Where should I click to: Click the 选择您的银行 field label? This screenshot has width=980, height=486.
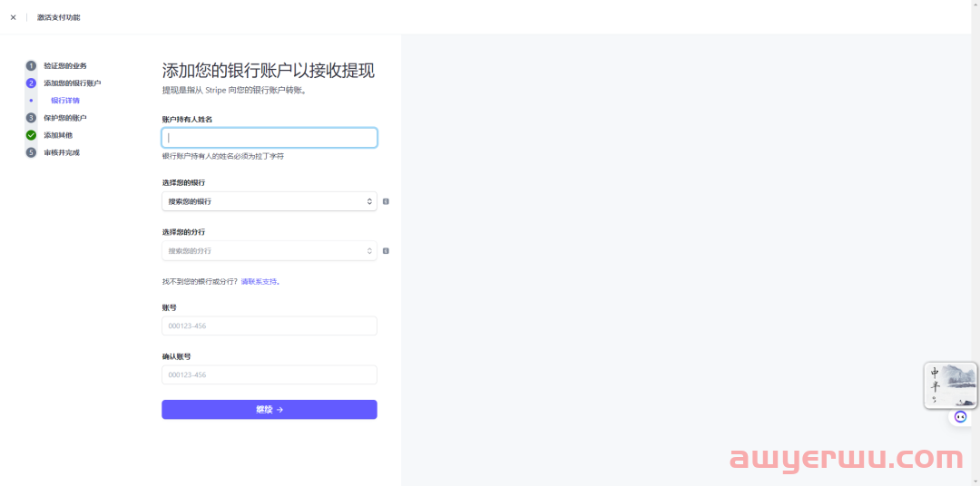click(183, 183)
